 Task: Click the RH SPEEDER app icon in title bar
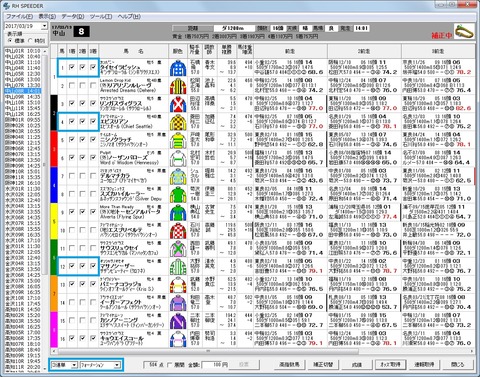(x=6, y=6)
